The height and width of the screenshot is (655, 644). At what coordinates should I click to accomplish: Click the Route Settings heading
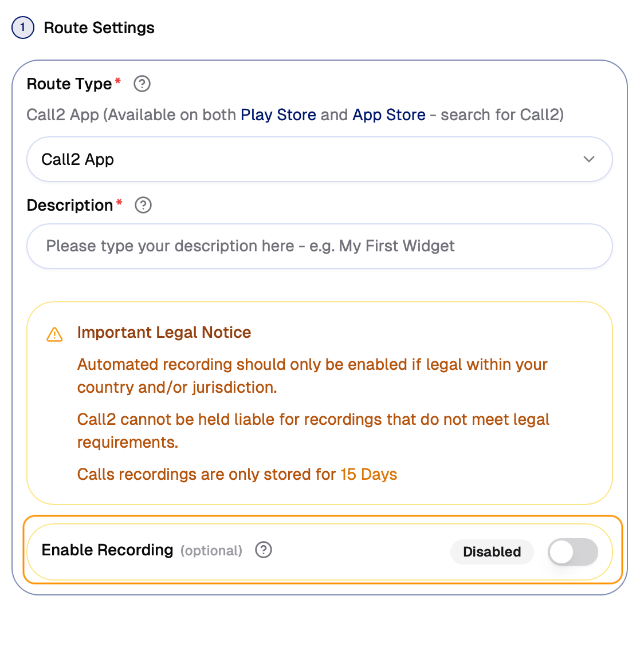click(x=99, y=28)
